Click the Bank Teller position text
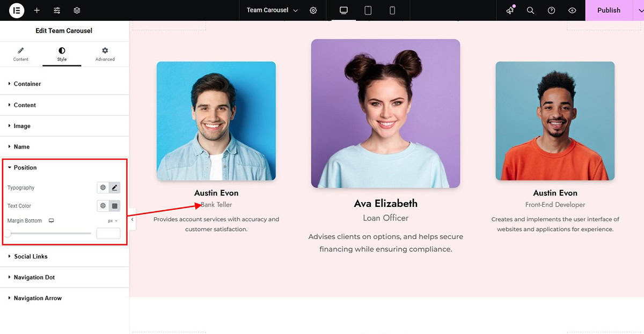The height and width of the screenshot is (334, 644). pos(216,205)
